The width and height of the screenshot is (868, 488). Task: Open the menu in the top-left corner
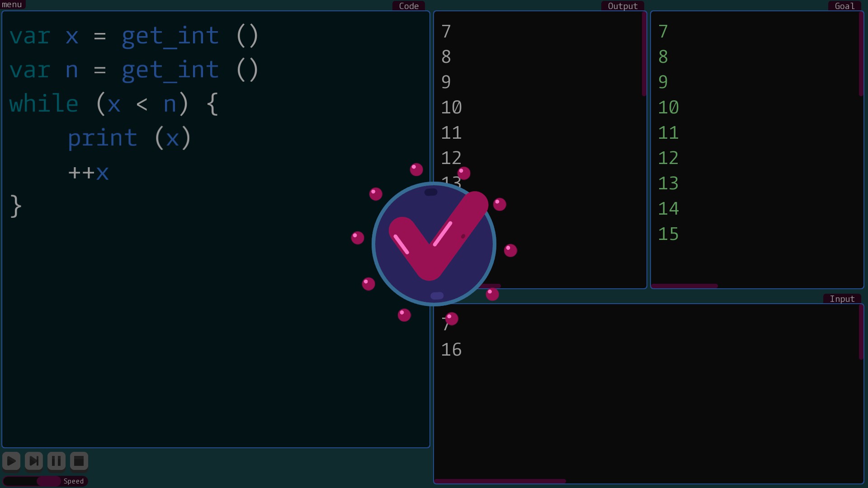click(12, 5)
